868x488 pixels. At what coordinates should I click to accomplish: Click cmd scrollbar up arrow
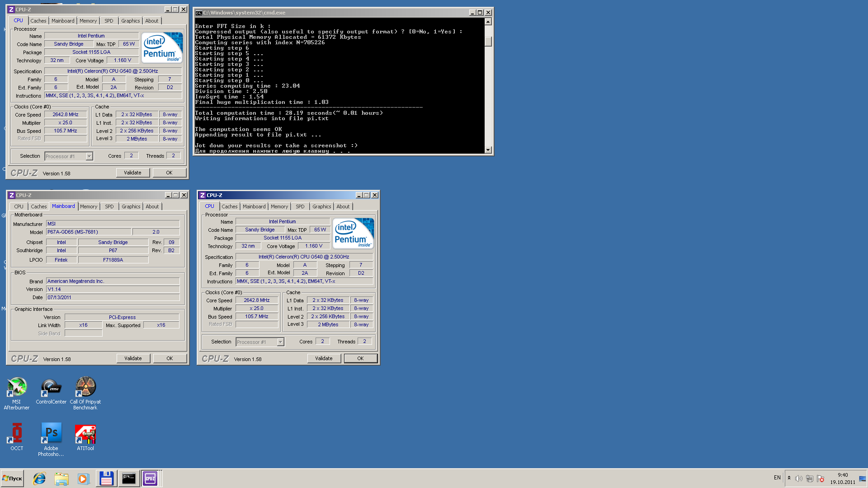tap(488, 22)
